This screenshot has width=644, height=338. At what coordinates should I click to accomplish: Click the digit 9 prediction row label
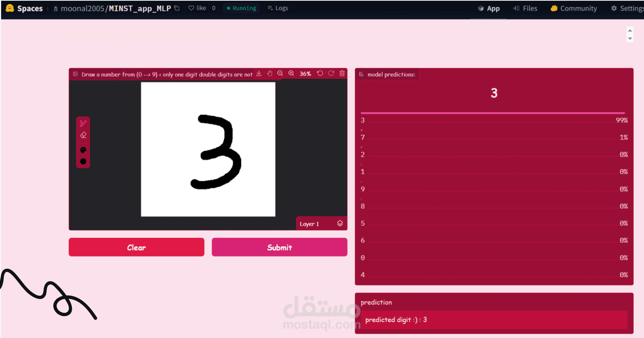(363, 189)
